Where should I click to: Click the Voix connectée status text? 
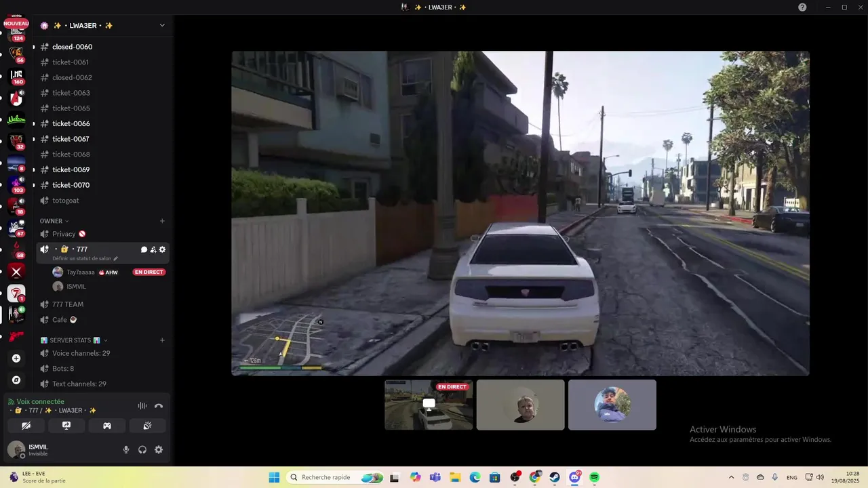[41, 402]
